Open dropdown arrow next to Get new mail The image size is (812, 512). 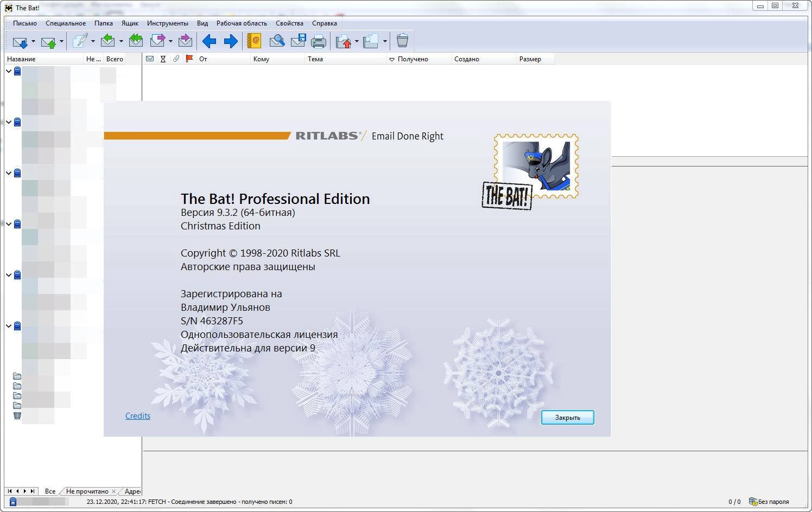pos(33,41)
